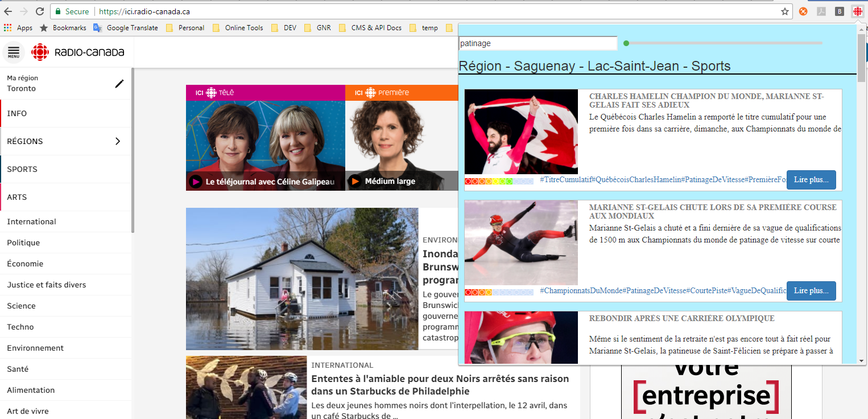This screenshot has width=868, height=419.
Task: Open the hamburger MENU button
Action: [x=14, y=52]
